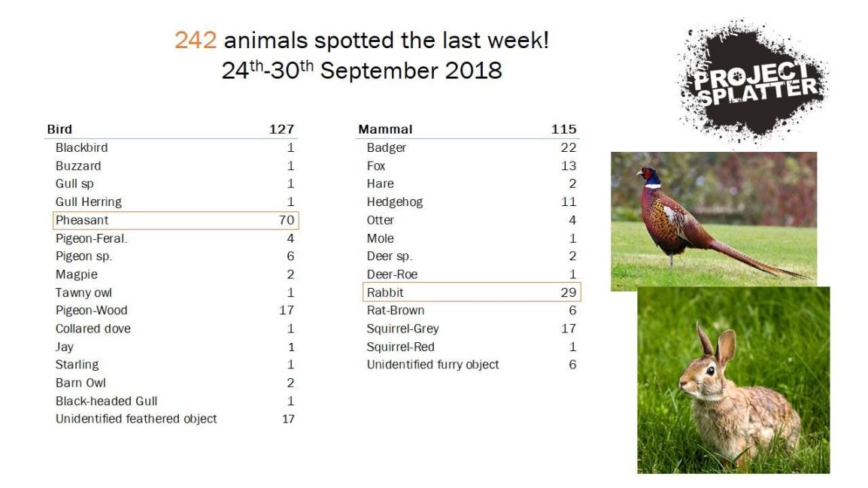This screenshot has height=488, width=868.
Task: Click the Unidentified feathered object row
Action: click(136, 419)
